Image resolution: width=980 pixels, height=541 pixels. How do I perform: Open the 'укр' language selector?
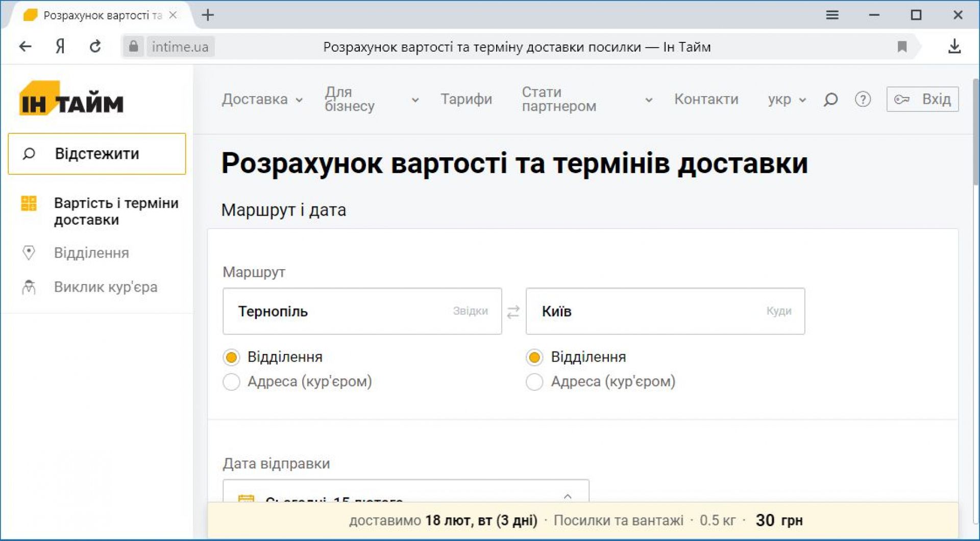pos(786,99)
